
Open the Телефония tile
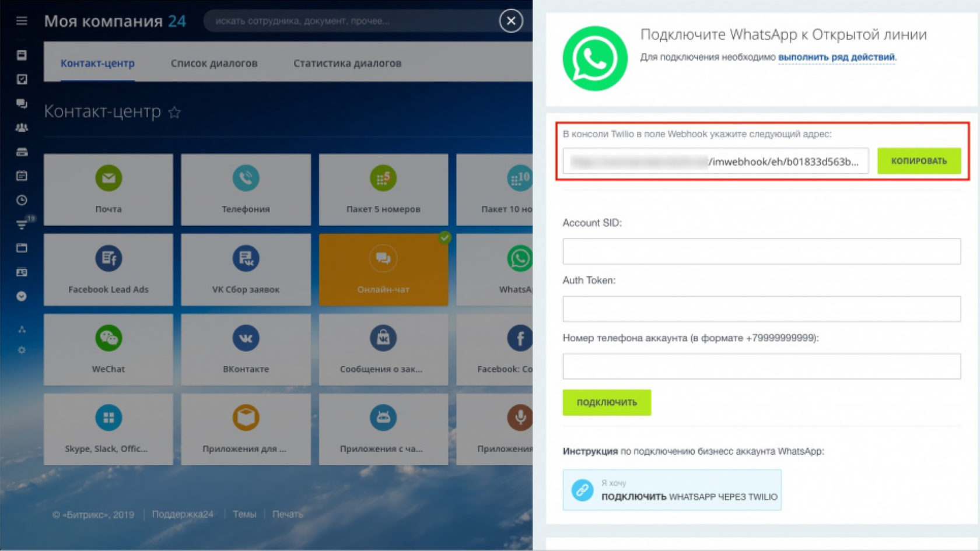(246, 189)
